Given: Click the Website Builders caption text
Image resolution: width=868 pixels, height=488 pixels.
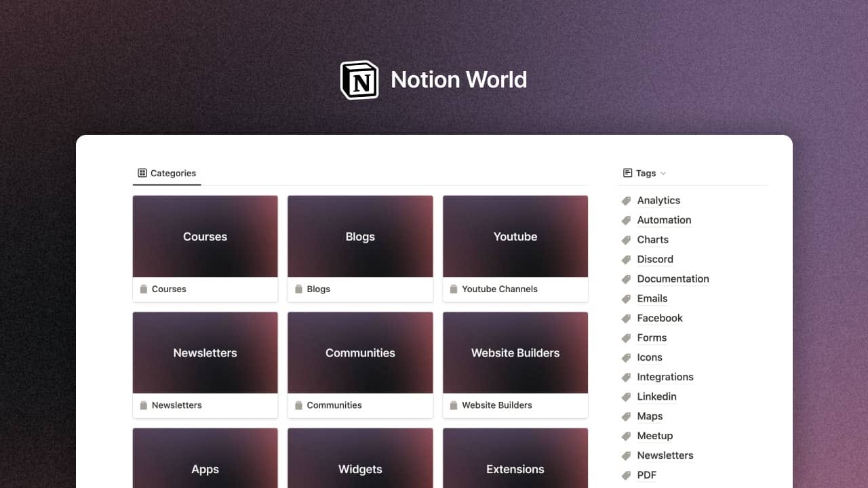Looking at the screenshot, I should pos(497,405).
